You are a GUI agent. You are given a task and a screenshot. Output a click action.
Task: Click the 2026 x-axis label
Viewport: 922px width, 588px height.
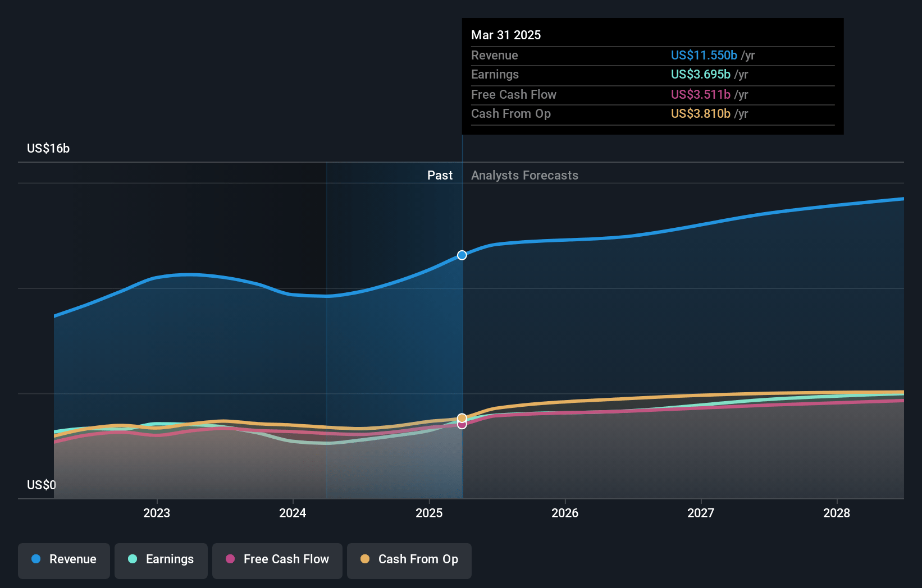[x=565, y=513]
